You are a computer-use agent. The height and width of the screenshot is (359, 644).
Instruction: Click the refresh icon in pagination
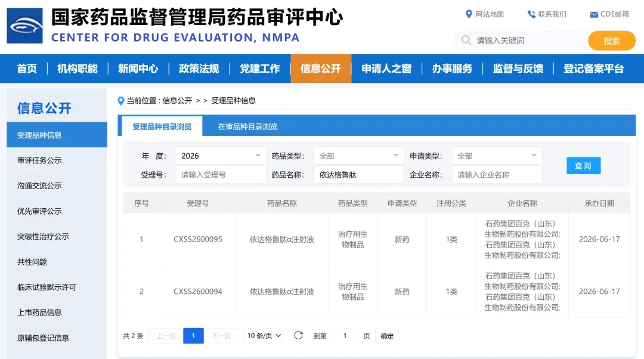pyautogui.click(x=299, y=336)
